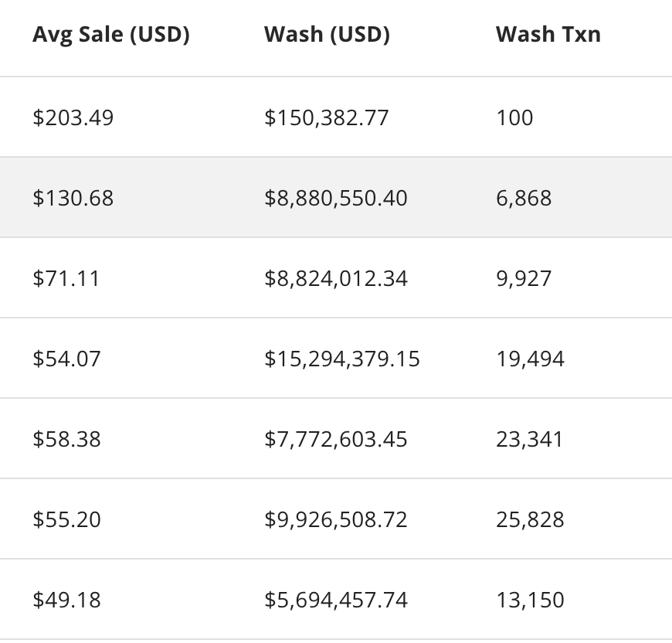This screenshot has width=672, height=643.
Task: Select the $150,382.77 wash amount cell
Action: click(327, 118)
